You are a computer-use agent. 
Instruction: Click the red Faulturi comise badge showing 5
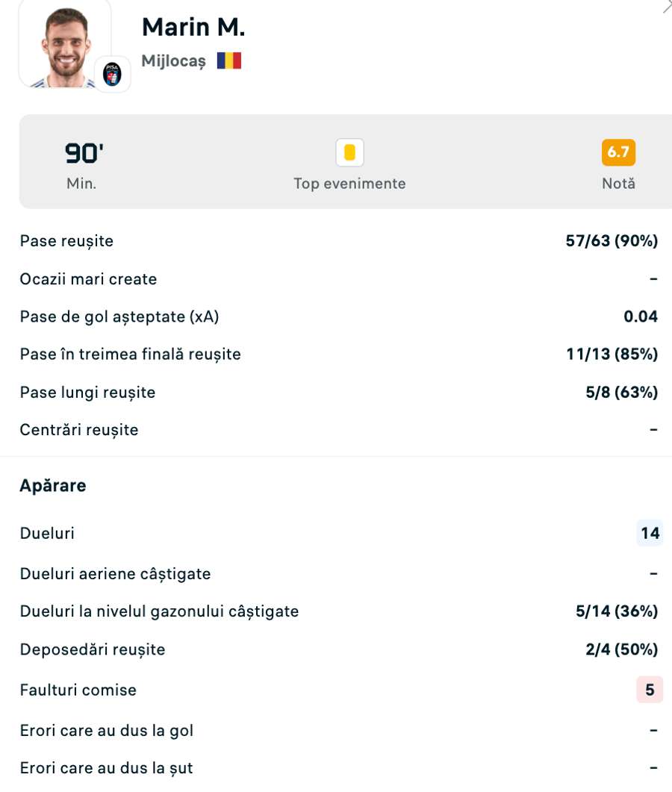coord(650,690)
